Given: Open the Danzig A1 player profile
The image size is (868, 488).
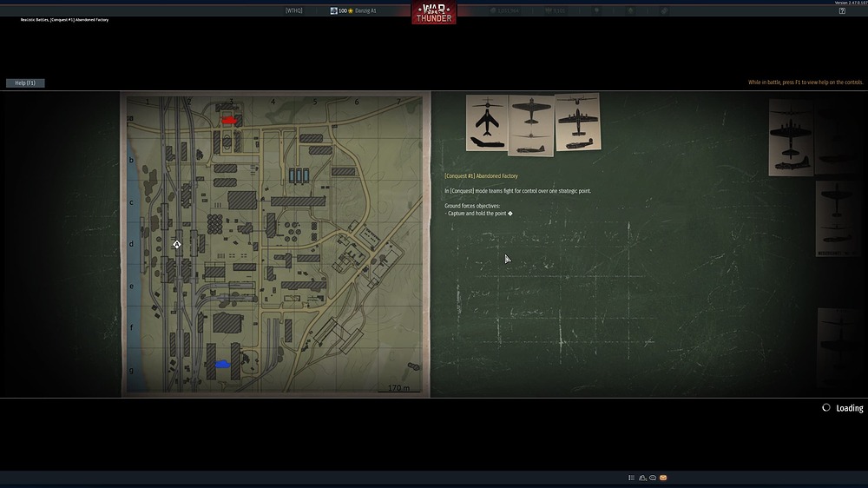Looking at the screenshot, I should pyautogui.click(x=353, y=10).
